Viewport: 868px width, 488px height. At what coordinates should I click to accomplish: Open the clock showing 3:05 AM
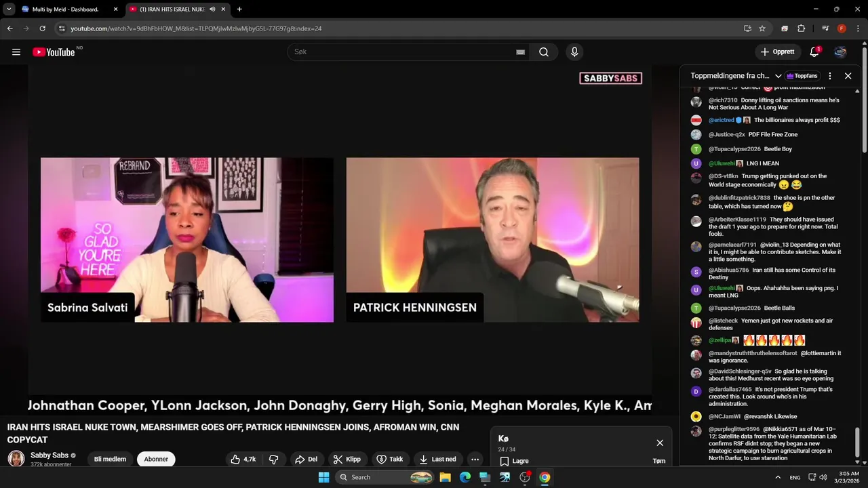[849, 473]
